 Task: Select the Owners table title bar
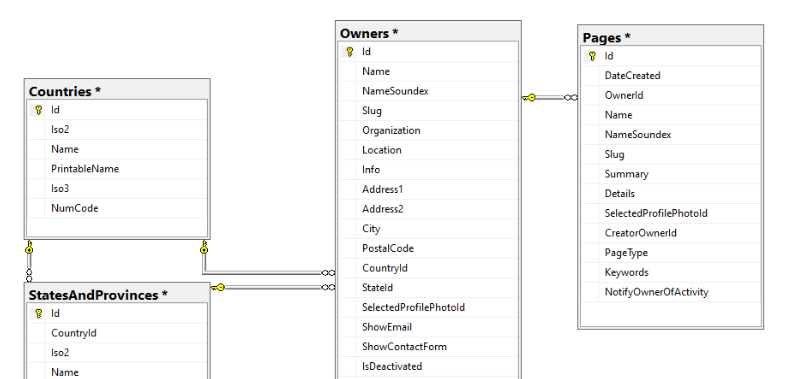[428, 33]
